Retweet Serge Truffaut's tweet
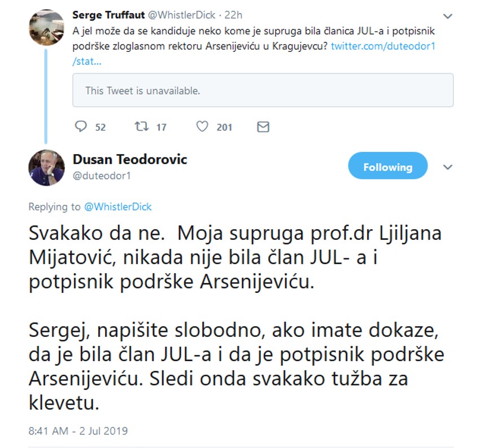Screen dimensions: 480x448 pos(142,127)
